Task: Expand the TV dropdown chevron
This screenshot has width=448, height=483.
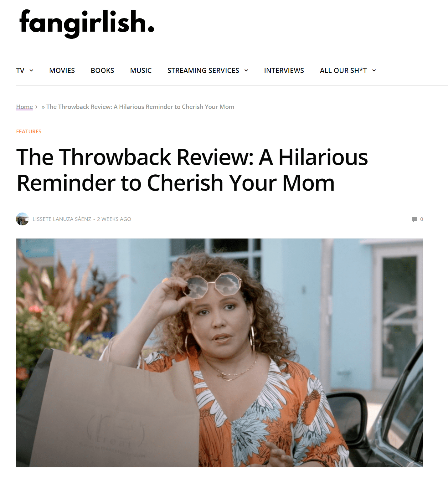Action: coord(31,70)
